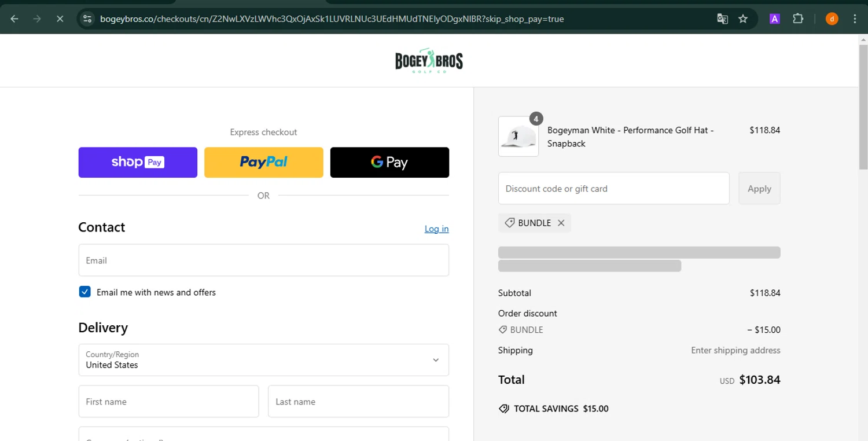Uncheck Email me with news and offers
This screenshot has height=441, width=868.
click(x=85, y=292)
